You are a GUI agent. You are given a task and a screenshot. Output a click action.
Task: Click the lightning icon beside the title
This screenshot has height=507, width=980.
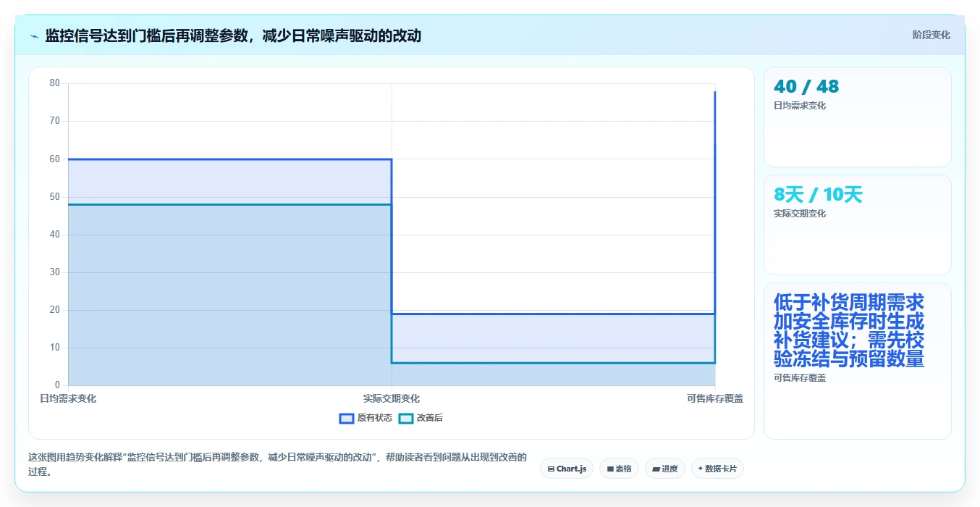(x=34, y=36)
